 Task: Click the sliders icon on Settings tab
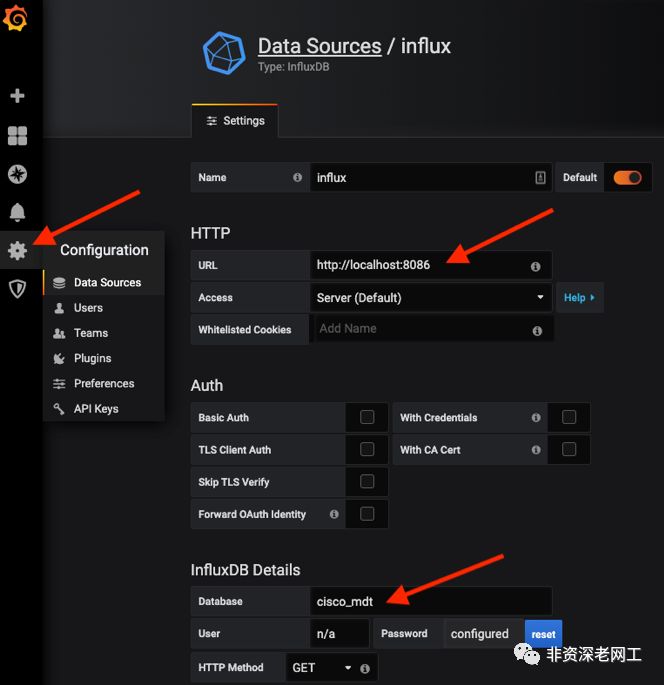211,121
